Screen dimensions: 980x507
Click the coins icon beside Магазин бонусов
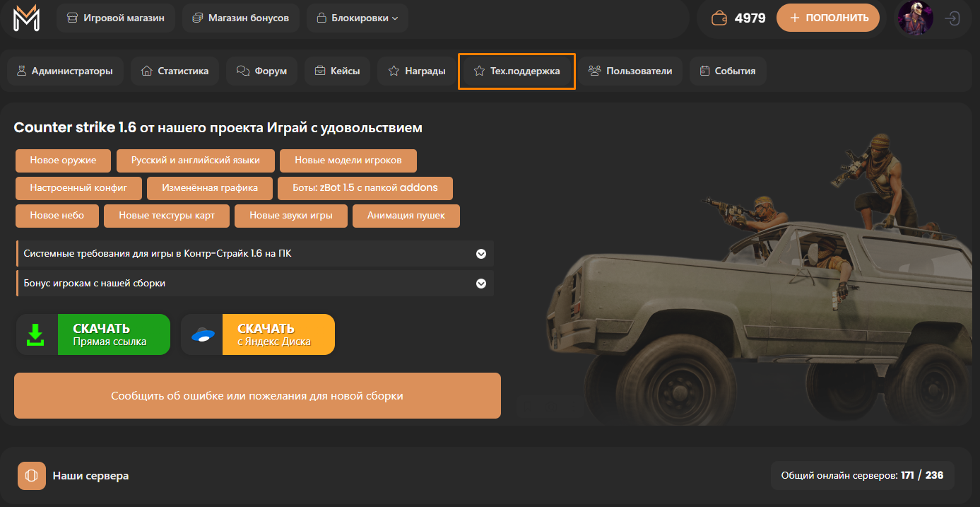click(x=197, y=18)
